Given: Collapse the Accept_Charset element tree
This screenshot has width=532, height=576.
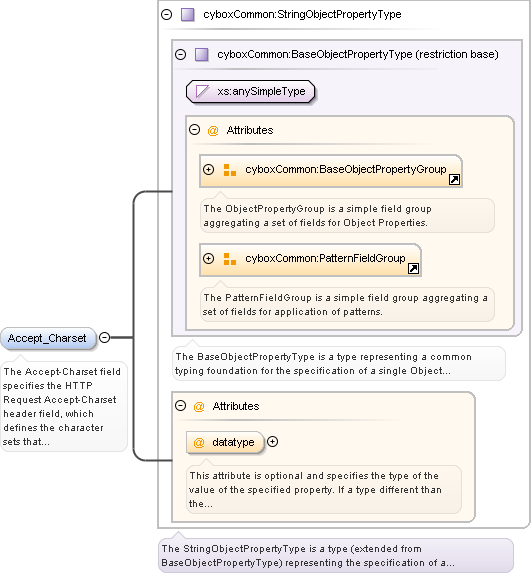Looking at the screenshot, I should point(105,337).
